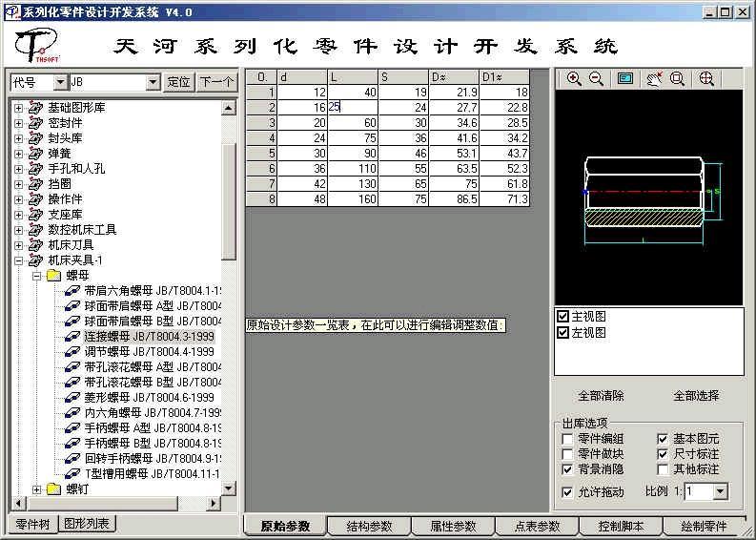Viewport: 756px width, 540px height.
Task: Open the 比例 scale dropdown
Action: 721,491
